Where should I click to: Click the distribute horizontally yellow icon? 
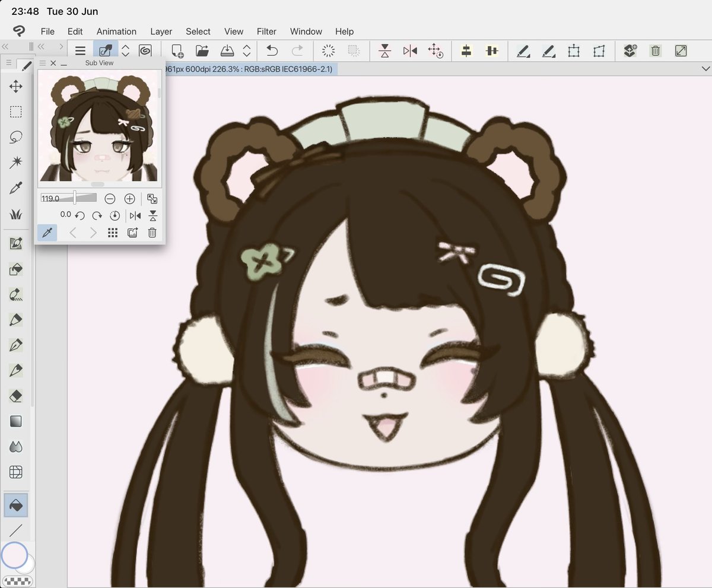[x=491, y=51]
